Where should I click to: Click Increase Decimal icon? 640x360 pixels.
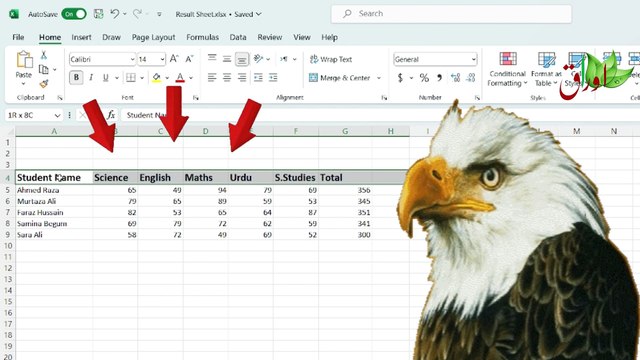click(x=456, y=78)
